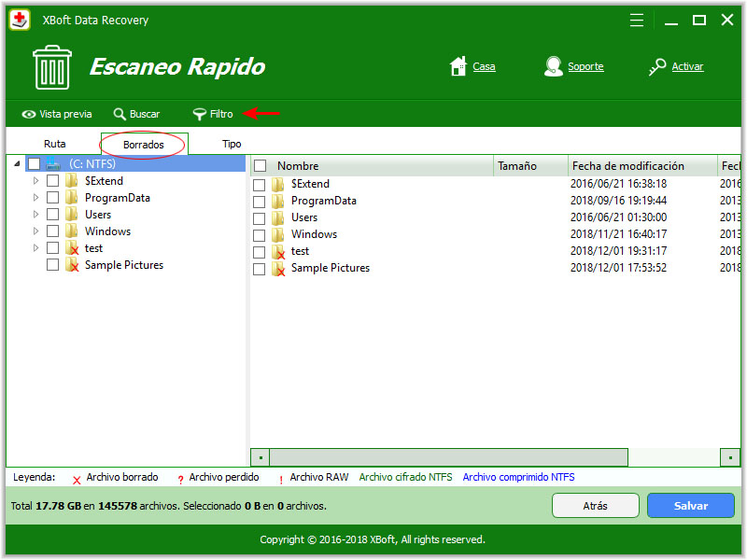Click the Windows folder icon in tree
Image resolution: width=747 pixels, height=560 pixels.
click(x=72, y=231)
